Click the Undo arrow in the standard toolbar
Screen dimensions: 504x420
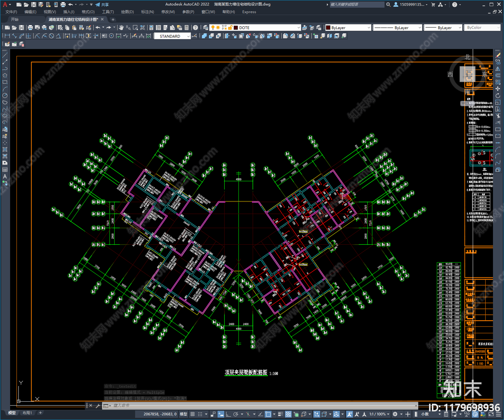98,28
